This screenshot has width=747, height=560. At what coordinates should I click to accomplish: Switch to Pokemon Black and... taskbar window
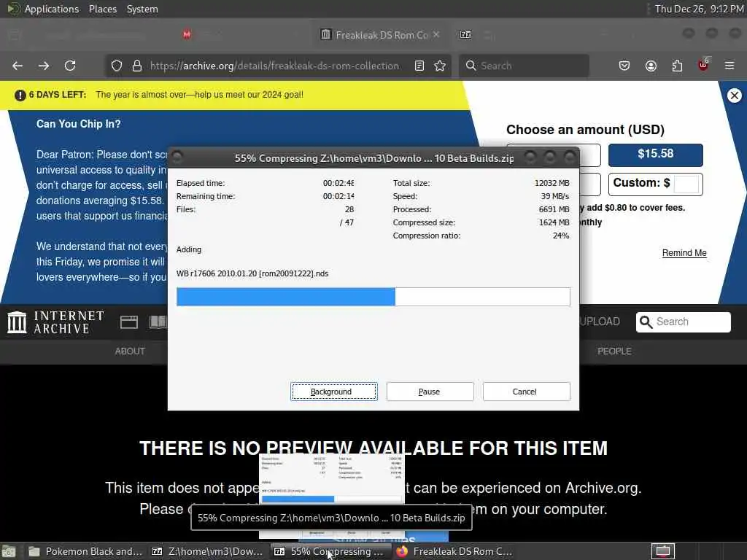[85, 551]
